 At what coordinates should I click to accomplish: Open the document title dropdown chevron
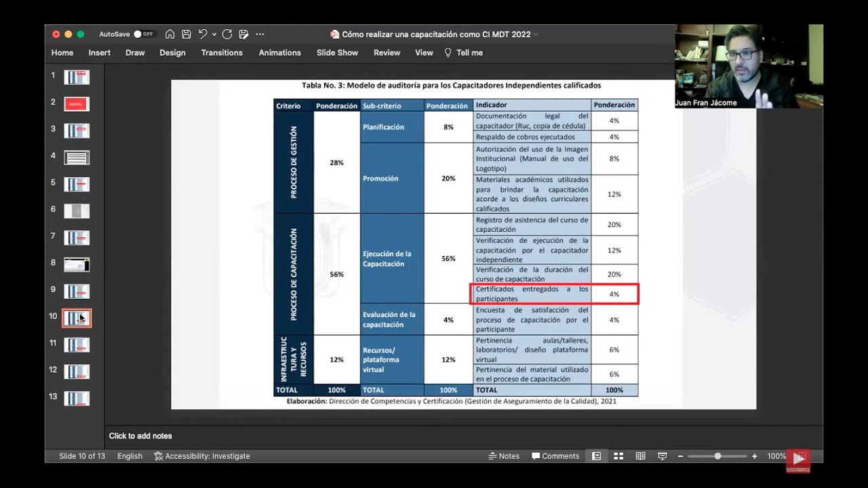pos(536,34)
